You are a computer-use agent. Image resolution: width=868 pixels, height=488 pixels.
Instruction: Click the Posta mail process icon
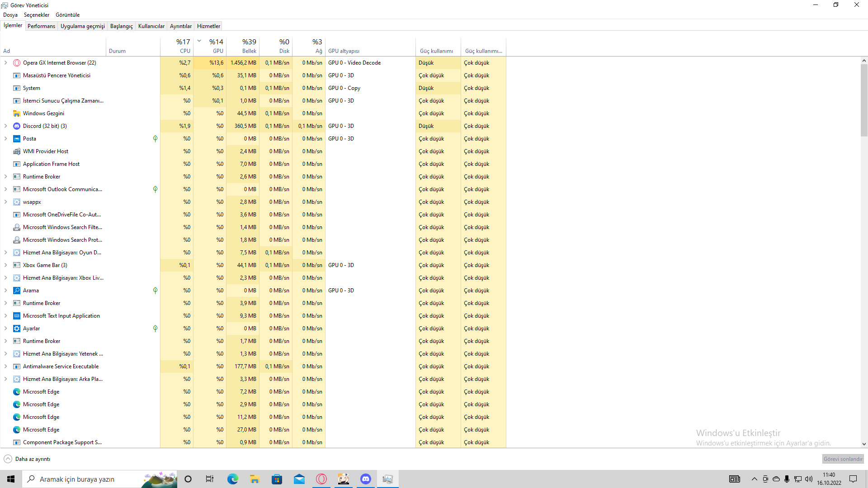(17, 139)
